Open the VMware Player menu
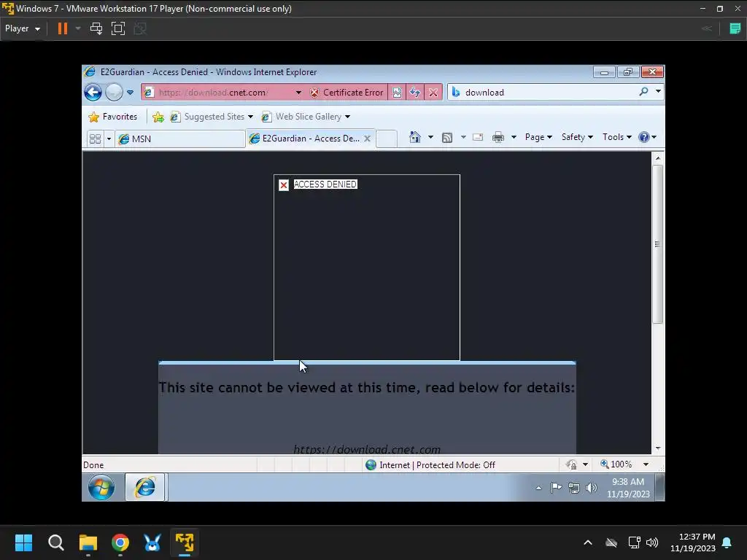The height and width of the screenshot is (560, 747). [x=23, y=28]
